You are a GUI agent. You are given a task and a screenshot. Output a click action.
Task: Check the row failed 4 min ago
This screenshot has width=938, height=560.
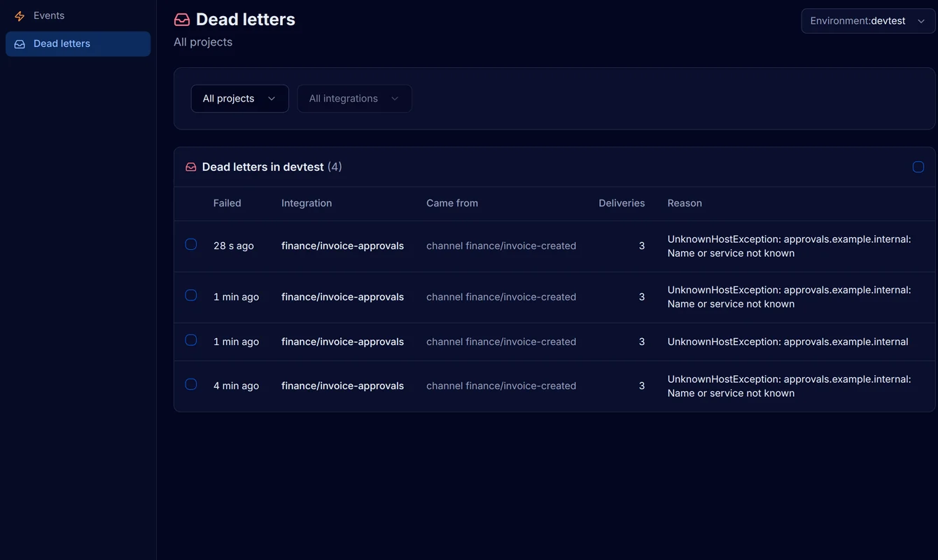click(x=191, y=384)
